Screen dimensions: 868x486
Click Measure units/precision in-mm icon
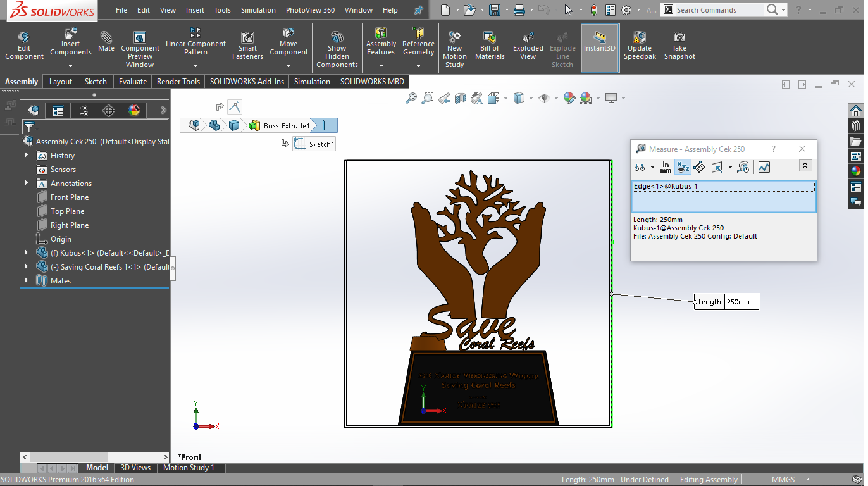(x=666, y=167)
